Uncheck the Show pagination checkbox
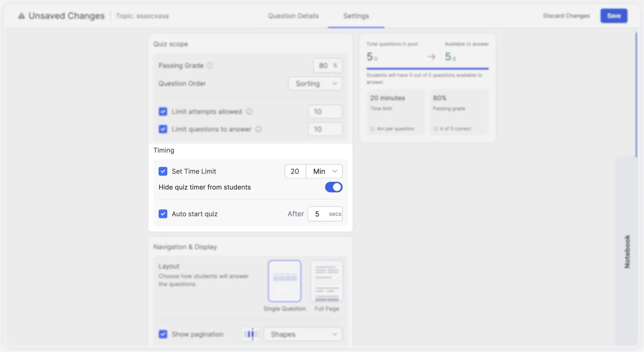644x352 pixels. (x=163, y=334)
